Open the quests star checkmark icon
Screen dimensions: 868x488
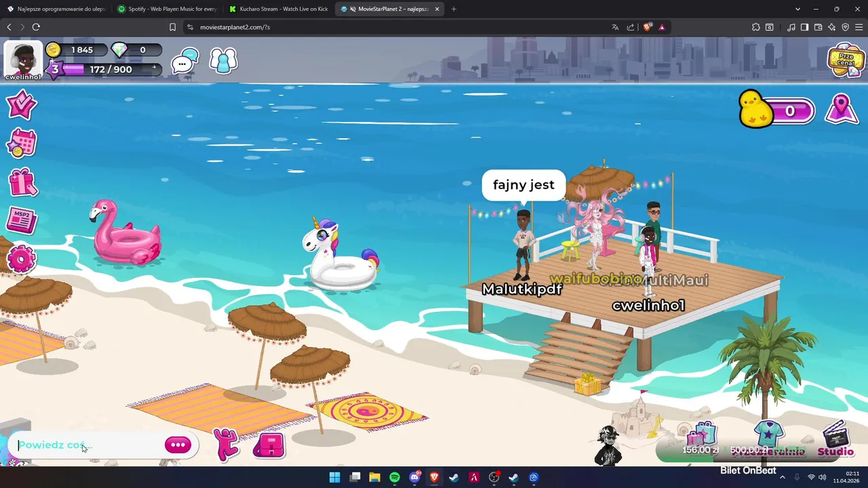(21, 105)
